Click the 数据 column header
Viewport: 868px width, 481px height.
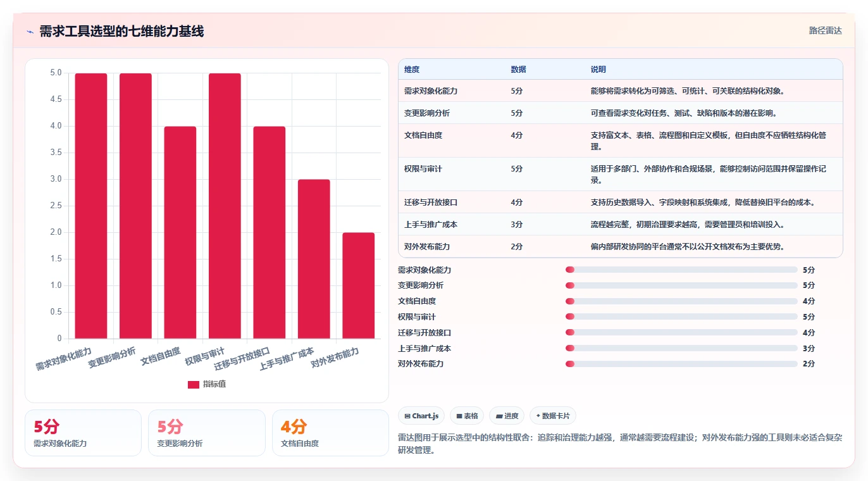tap(518, 70)
